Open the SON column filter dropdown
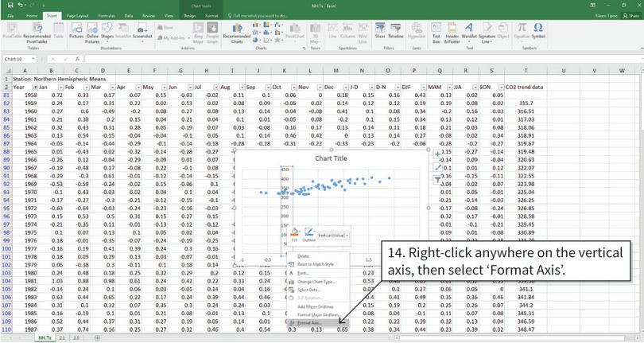The height and width of the screenshot is (343, 644). (x=502, y=88)
